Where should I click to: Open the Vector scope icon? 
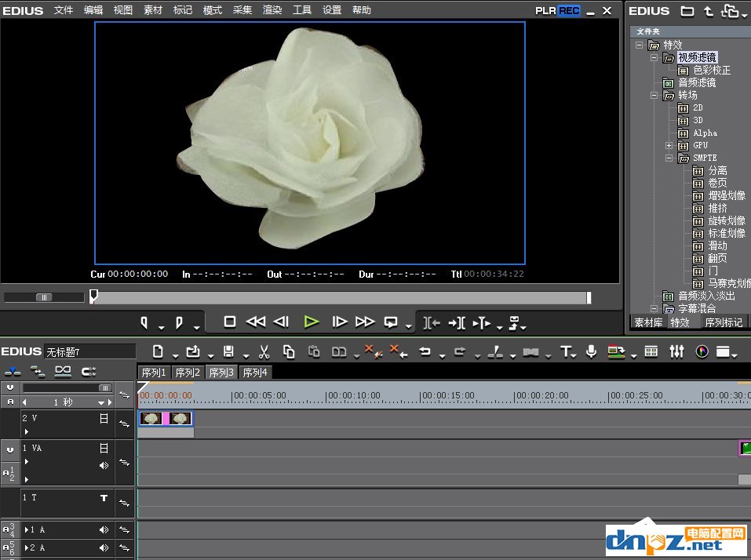[x=702, y=352]
